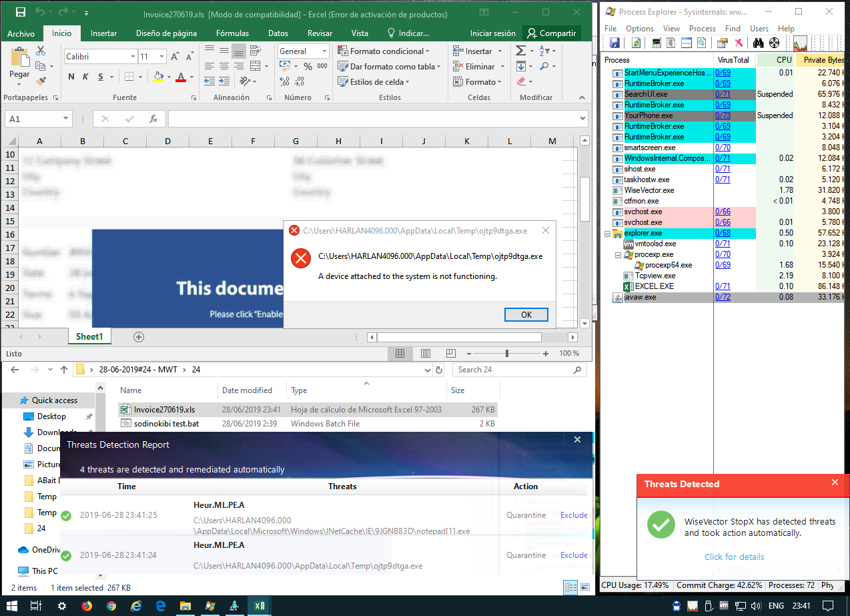Open the Calibri font name dropdown
Image resolution: width=850 pixels, height=616 pixels.
click(133, 57)
